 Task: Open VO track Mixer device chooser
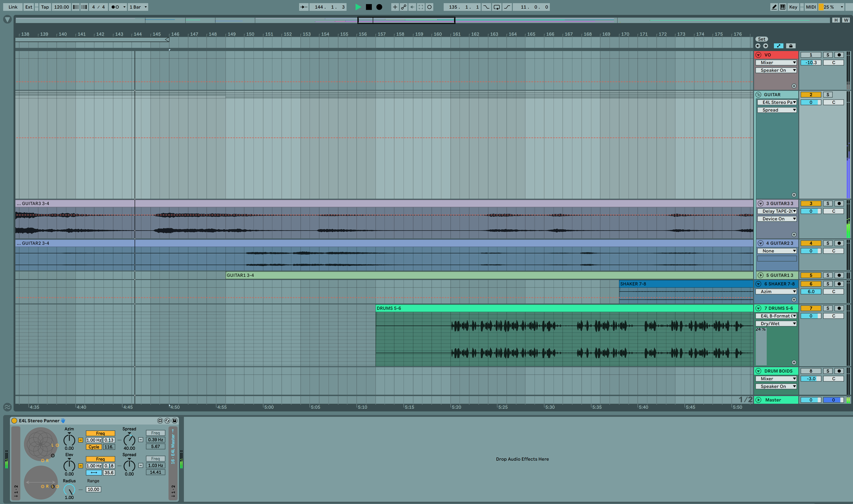(777, 63)
